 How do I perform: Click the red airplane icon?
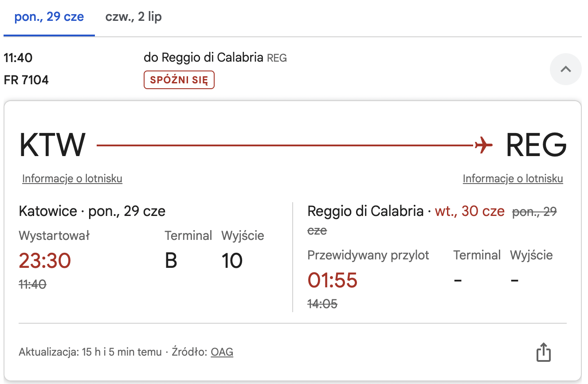pyautogui.click(x=483, y=145)
